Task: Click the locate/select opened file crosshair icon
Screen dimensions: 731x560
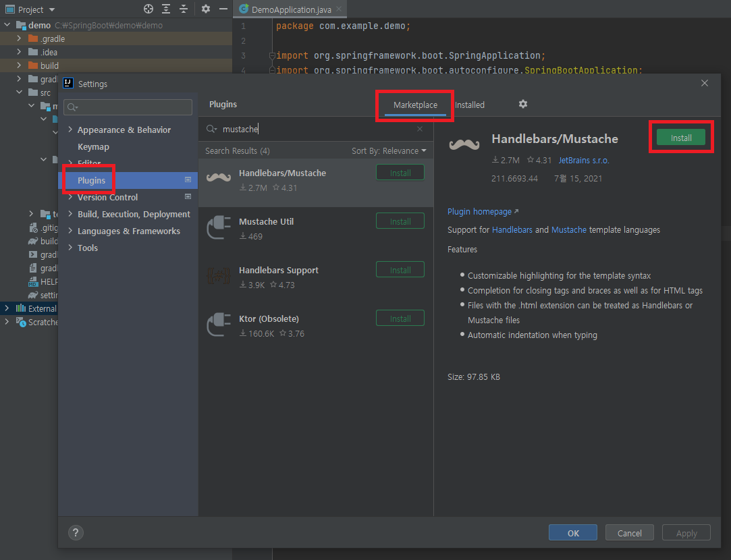Action: 148,9
